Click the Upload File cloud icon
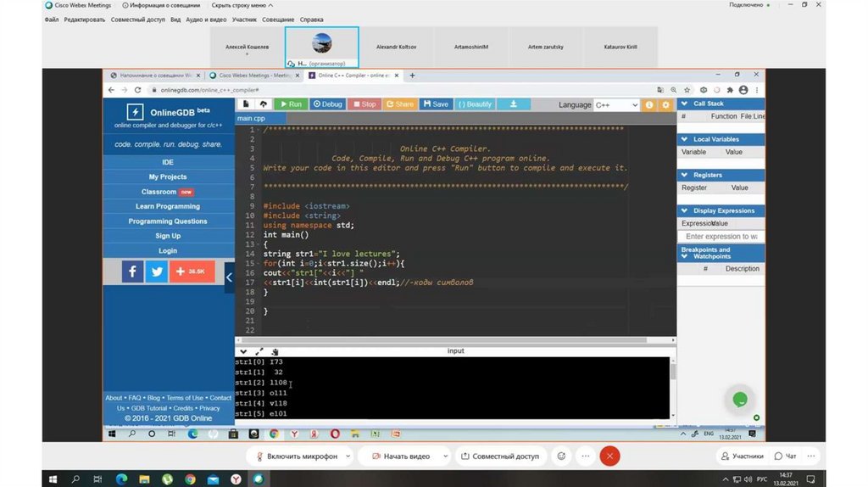Image resolution: width=868 pixels, height=487 pixels. coord(264,104)
